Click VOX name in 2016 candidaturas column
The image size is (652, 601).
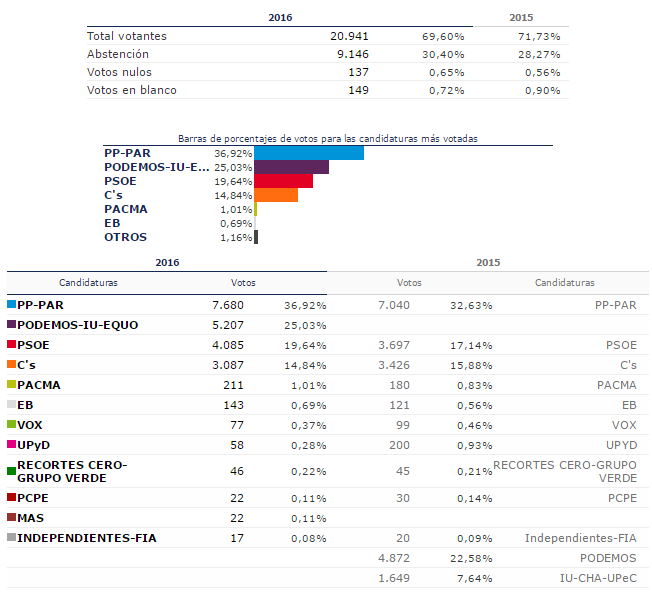[30, 425]
